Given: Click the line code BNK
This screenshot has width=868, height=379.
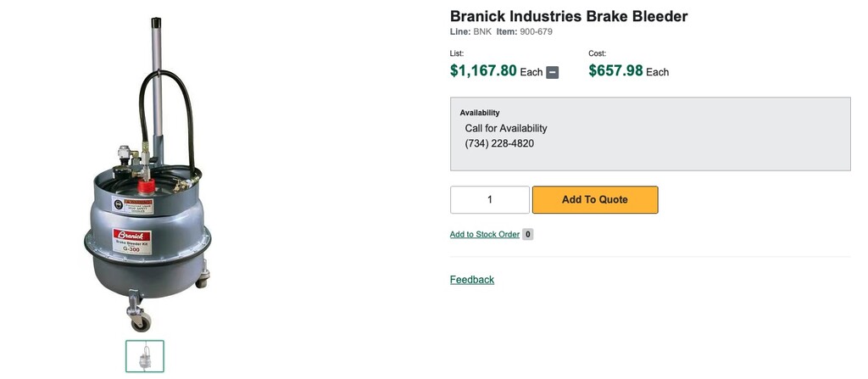Looking at the screenshot, I should tap(482, 32).
